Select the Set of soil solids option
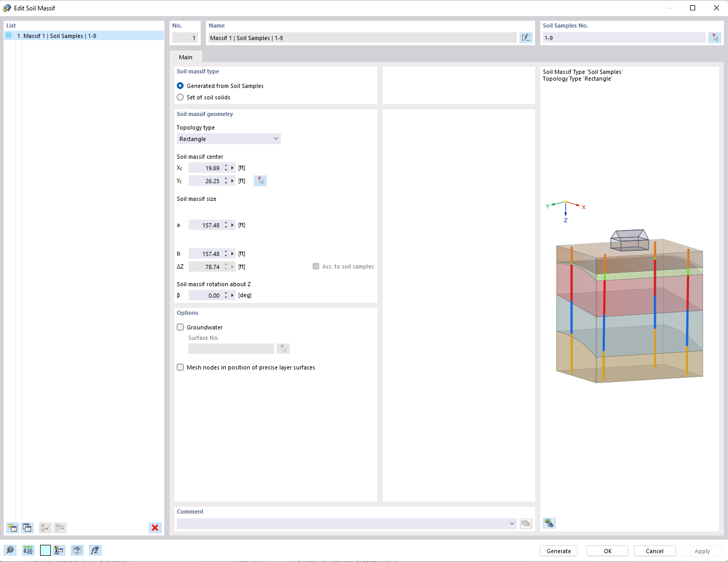This screenshot has width=728, height=562. pos(180,97)
